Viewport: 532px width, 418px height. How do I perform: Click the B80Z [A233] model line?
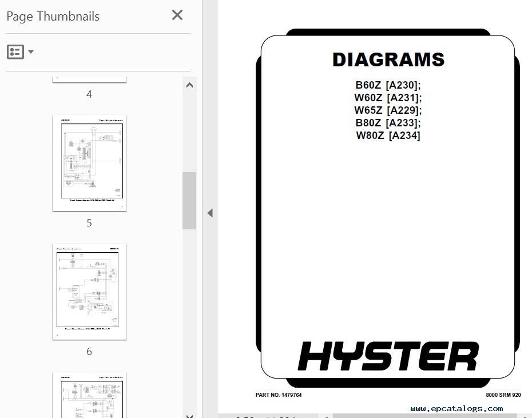(388, 123)
